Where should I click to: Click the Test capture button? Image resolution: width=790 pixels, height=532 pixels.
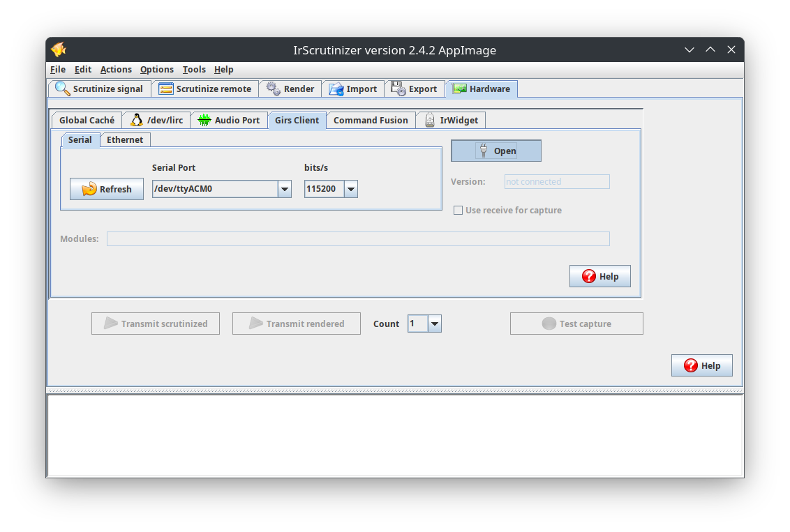(x=576, y=324)
